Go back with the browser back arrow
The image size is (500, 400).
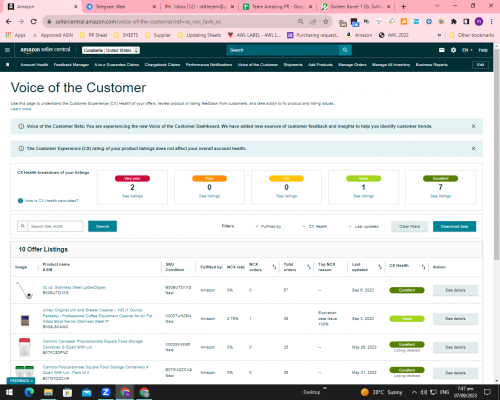coord(9,22)
